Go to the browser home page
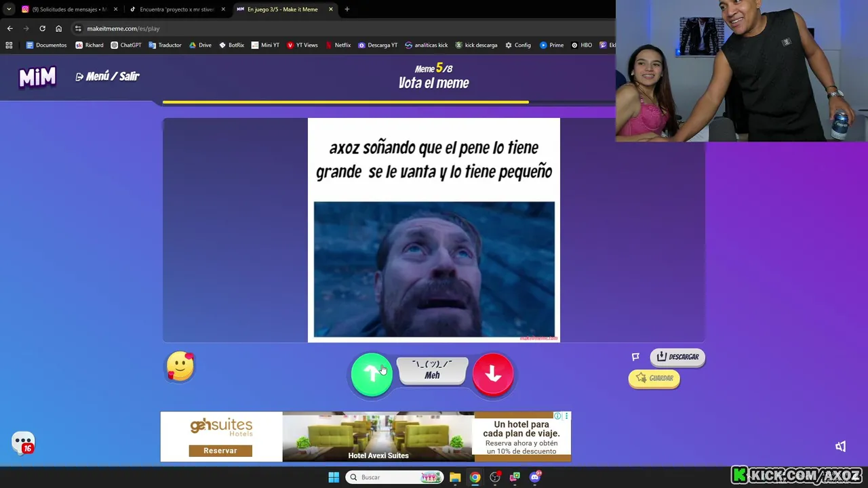Screen dimensions: 868x488 coord(58,28)
